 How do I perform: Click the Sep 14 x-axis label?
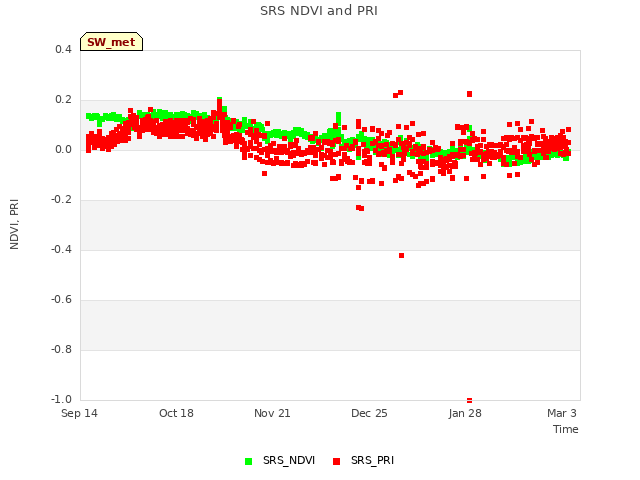[x=79, y=413]
